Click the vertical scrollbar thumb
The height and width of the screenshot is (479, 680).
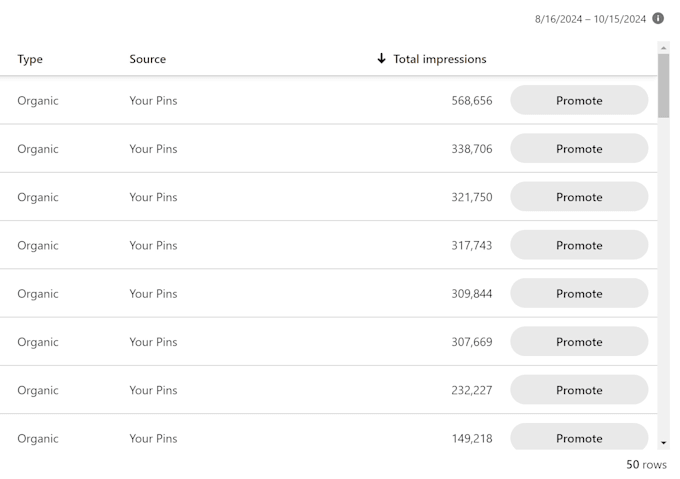tap(663, 85)
